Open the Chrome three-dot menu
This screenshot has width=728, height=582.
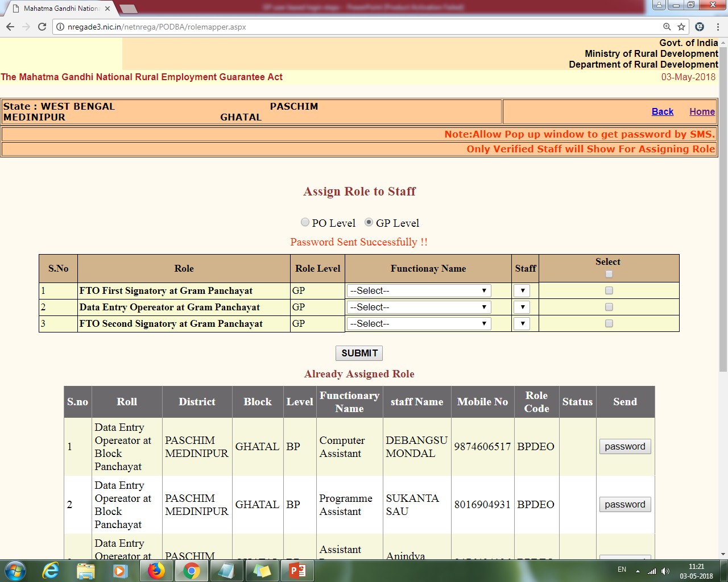point(718,27)
